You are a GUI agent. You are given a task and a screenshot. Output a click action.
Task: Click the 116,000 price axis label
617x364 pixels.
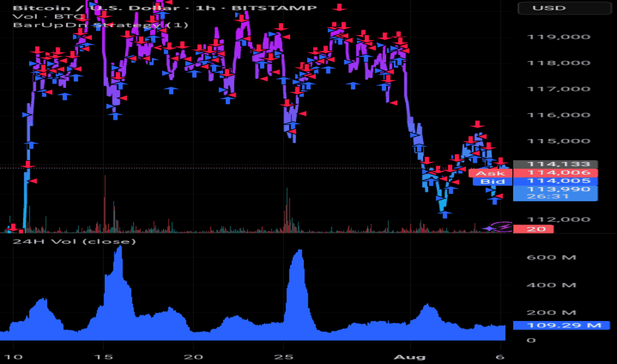tap(559, 115)
